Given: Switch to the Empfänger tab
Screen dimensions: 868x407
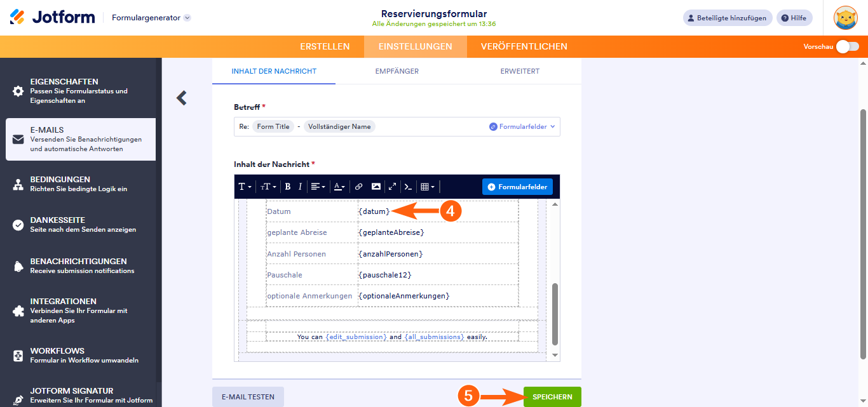Looking at the screenshot, I should (x=397, y=71).
